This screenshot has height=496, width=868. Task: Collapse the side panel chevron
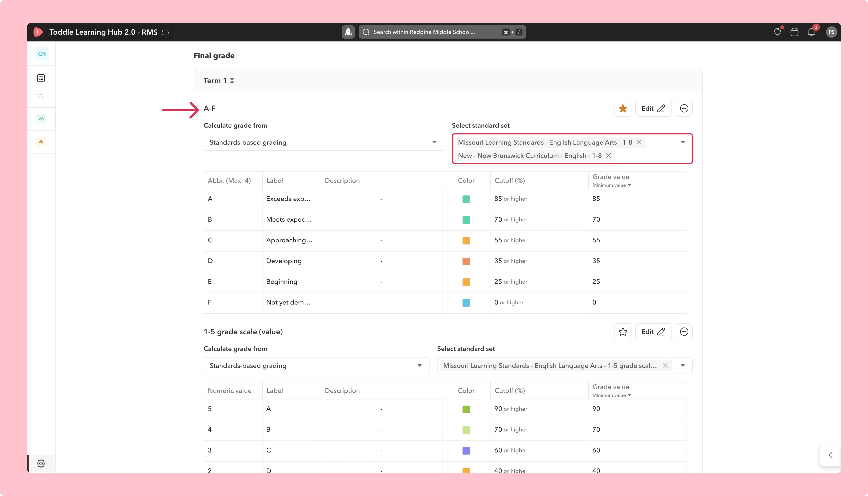coord(830,455)
